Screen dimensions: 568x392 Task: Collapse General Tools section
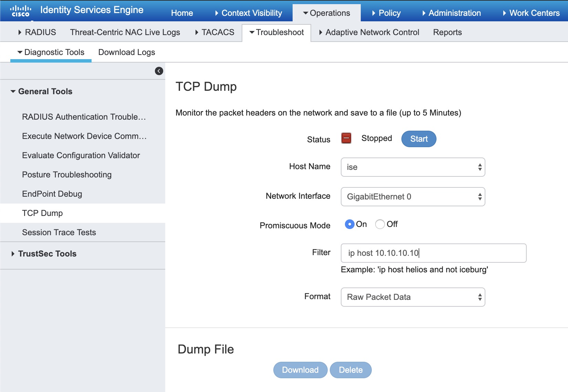pos(45,91)
